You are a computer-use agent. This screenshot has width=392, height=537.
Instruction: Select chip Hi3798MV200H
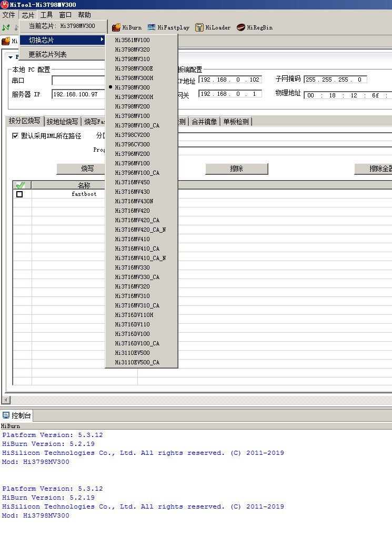click(x=142, y=97)
